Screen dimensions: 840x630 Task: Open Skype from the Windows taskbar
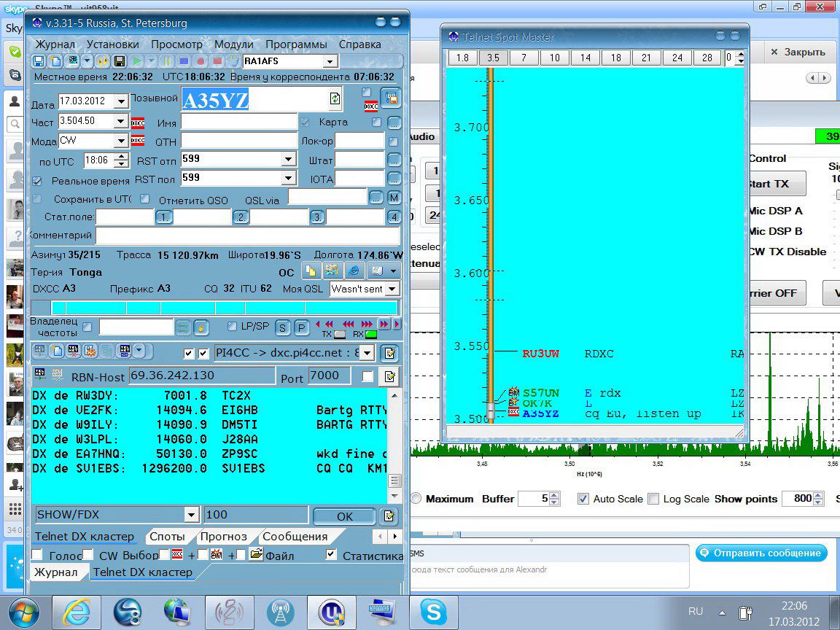pyautogui.click(x=433, y=611)
